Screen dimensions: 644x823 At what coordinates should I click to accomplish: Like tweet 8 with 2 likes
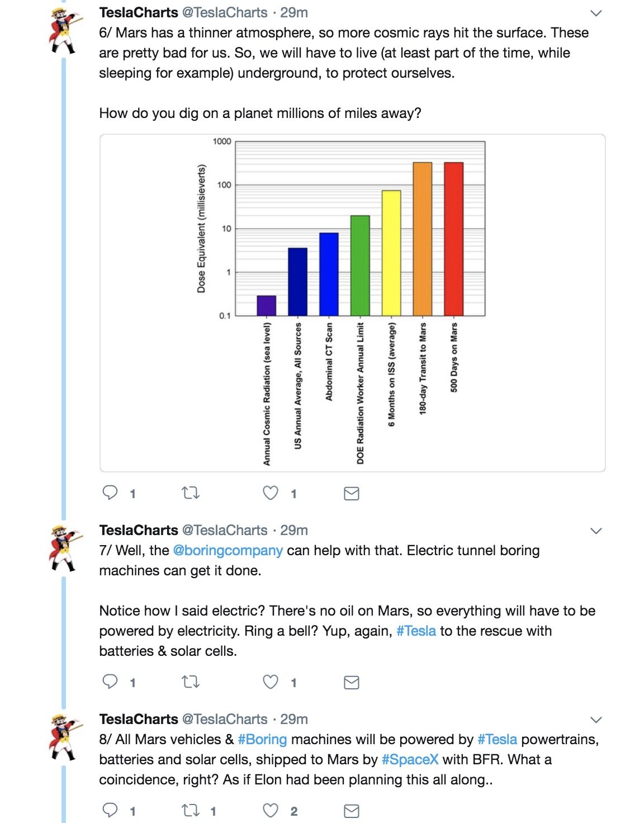coord(271,810)
